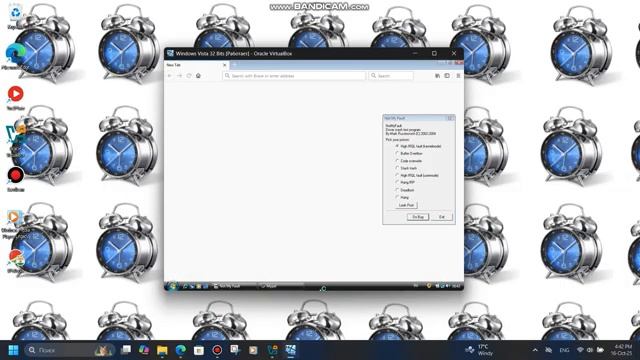Open the Wi-Fi network tray icon
Viewport: 640px width, 360px height.
580,350
